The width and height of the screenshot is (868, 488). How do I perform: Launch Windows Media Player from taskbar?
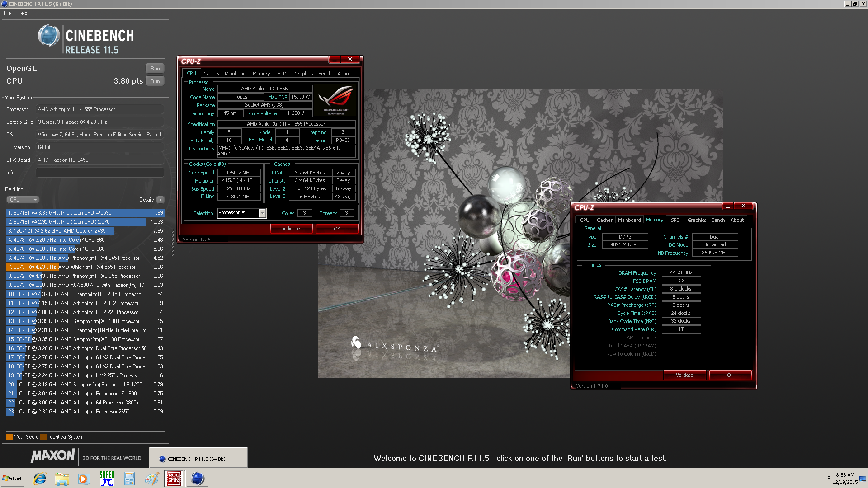84,479
